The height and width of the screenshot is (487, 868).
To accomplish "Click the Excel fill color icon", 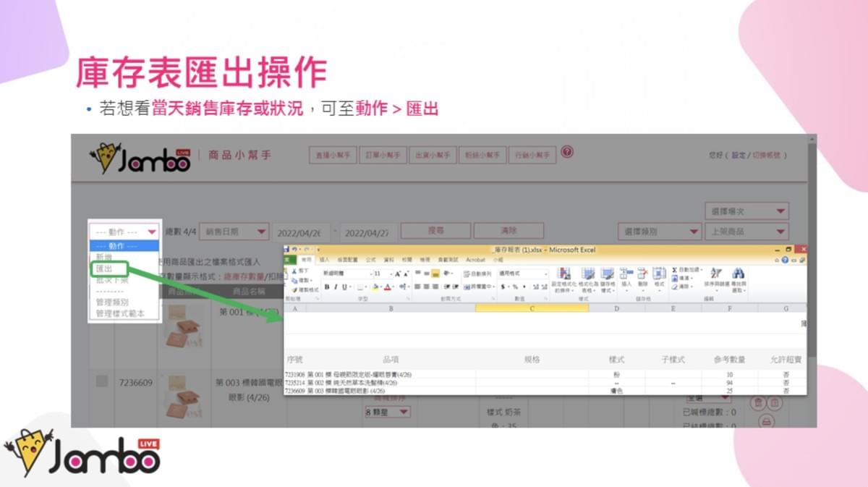I will [375, 287].
